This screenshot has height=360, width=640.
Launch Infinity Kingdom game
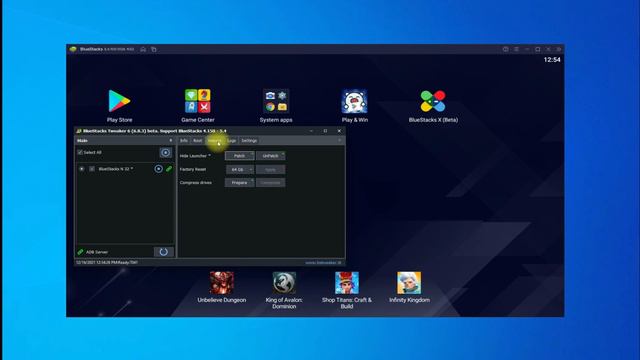coord(409,282)
